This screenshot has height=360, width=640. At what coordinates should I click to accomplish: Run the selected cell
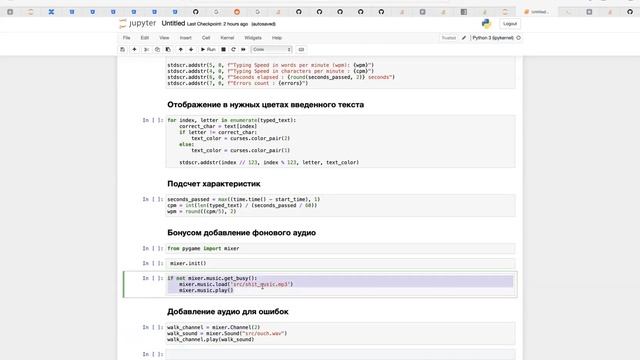pyautogui.click(x=208, y=49)
